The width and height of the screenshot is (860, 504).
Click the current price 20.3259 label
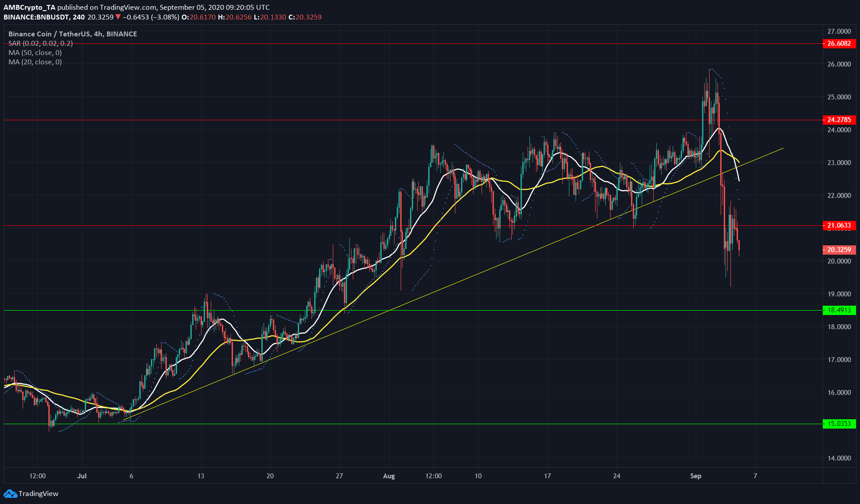click(839, 250)
